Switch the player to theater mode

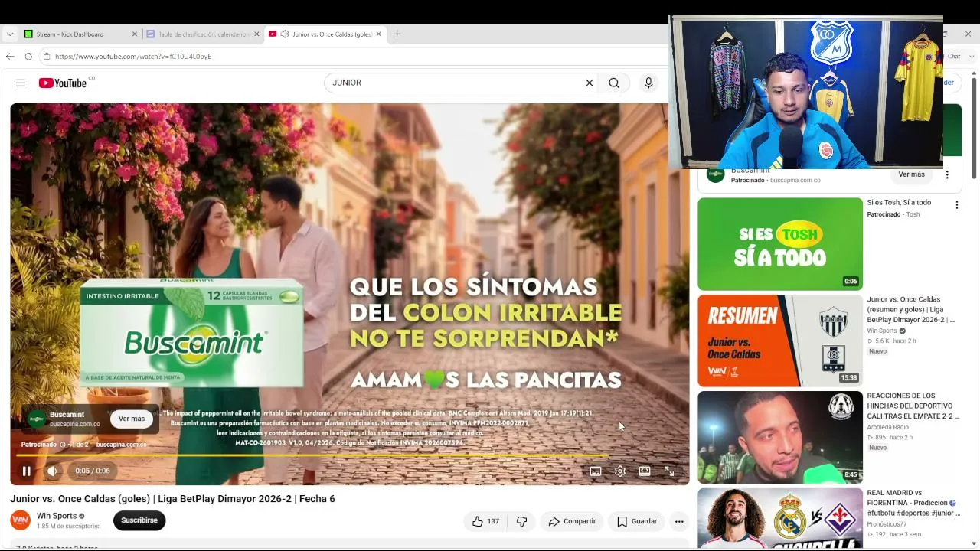click(x=645, y=471)
